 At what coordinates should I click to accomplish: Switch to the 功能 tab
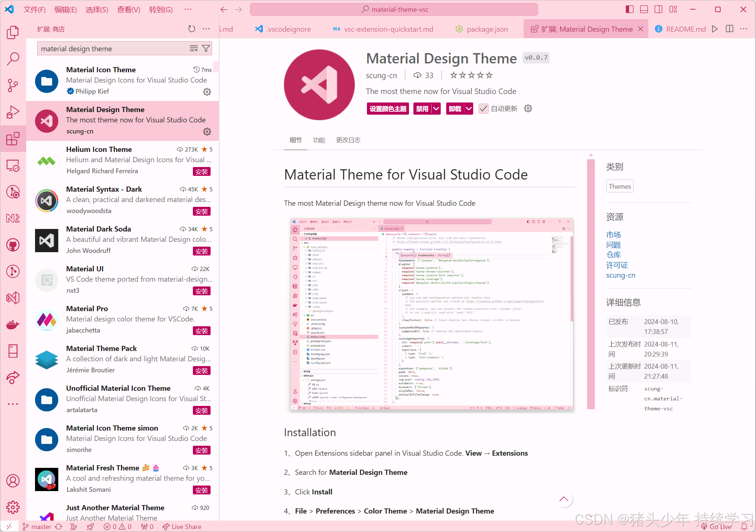tap(319, 140)
